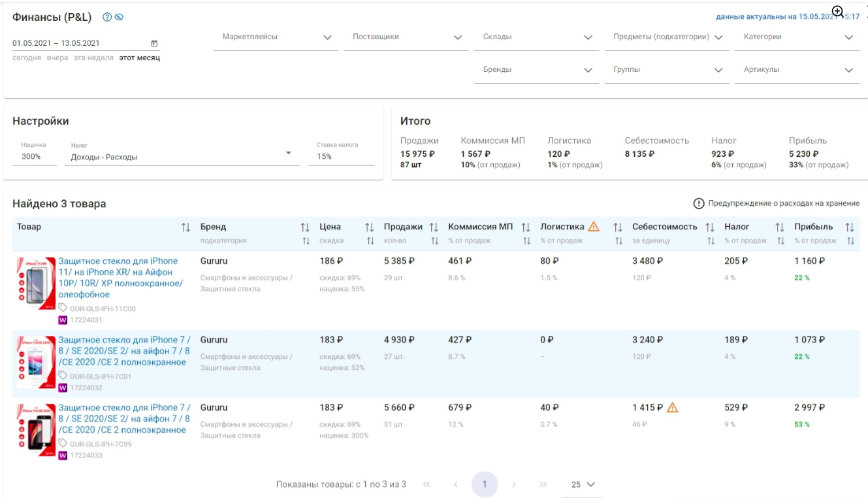Sort table by Прибыль column arrows
This screenshot has height=498, width=868.
849,227
